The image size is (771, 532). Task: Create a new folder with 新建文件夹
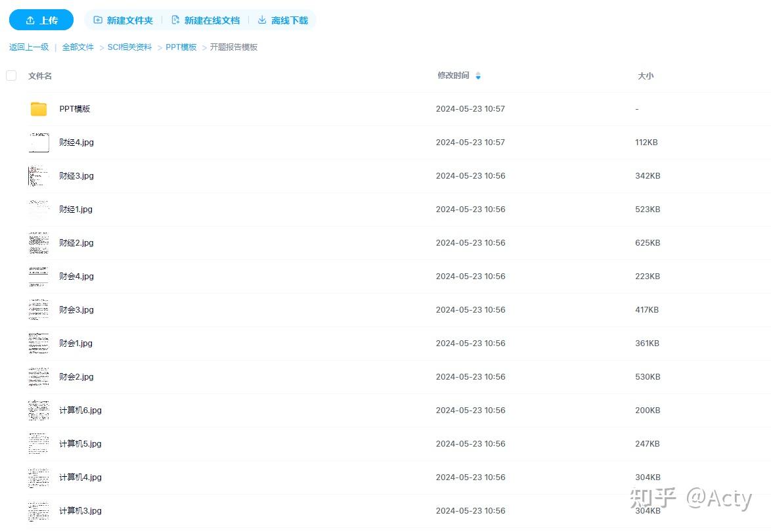pos(123,20)
